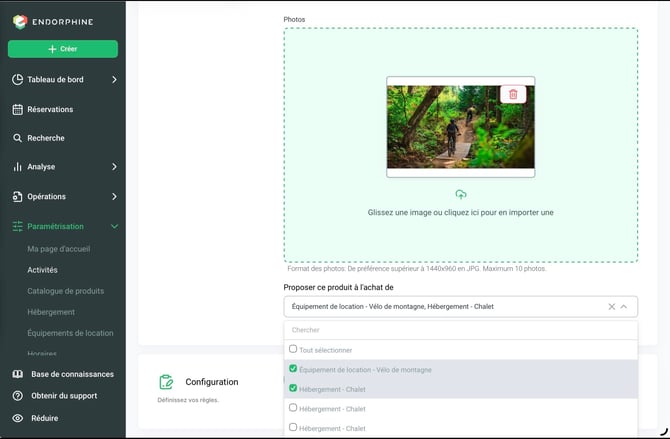
Task: Click the Chercher search field
Action: [461, 330]
